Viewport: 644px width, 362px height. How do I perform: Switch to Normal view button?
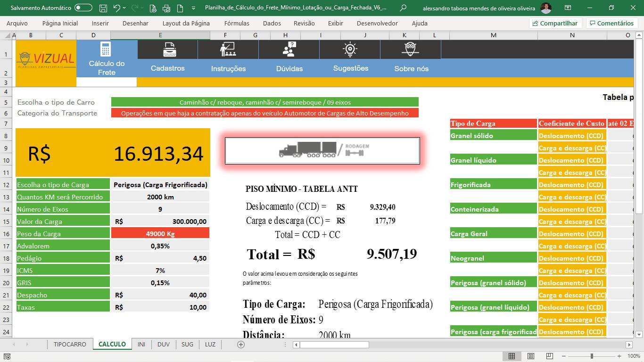(x=512, y=356)
